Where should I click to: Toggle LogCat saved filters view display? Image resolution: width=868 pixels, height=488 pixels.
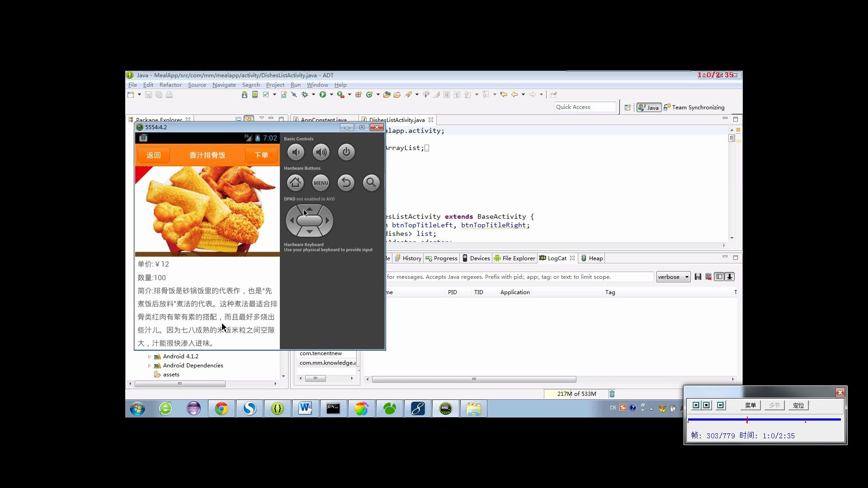(x=719, y=277)
